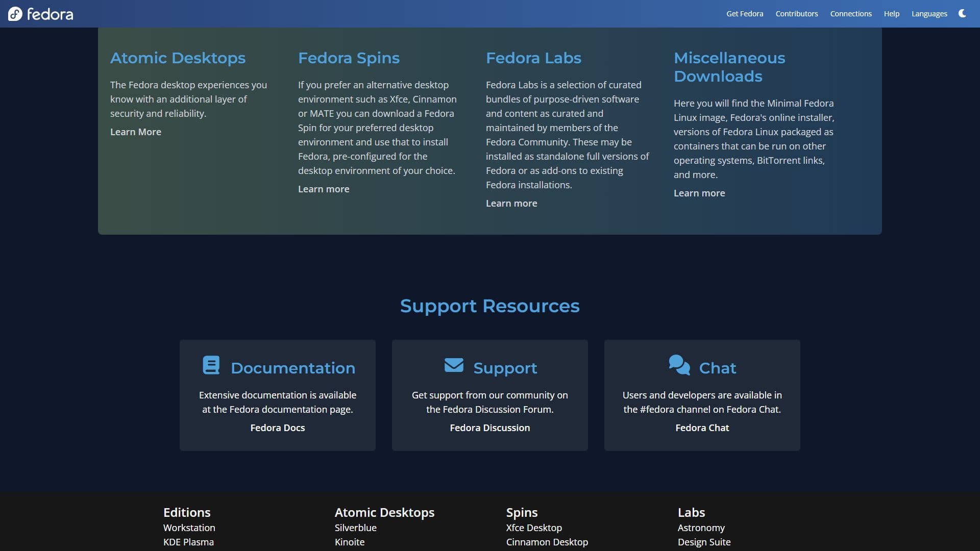This screenshot has height=551, width=980.
Task: Click Design Suite footer link
Action: (x=704, y=542)
